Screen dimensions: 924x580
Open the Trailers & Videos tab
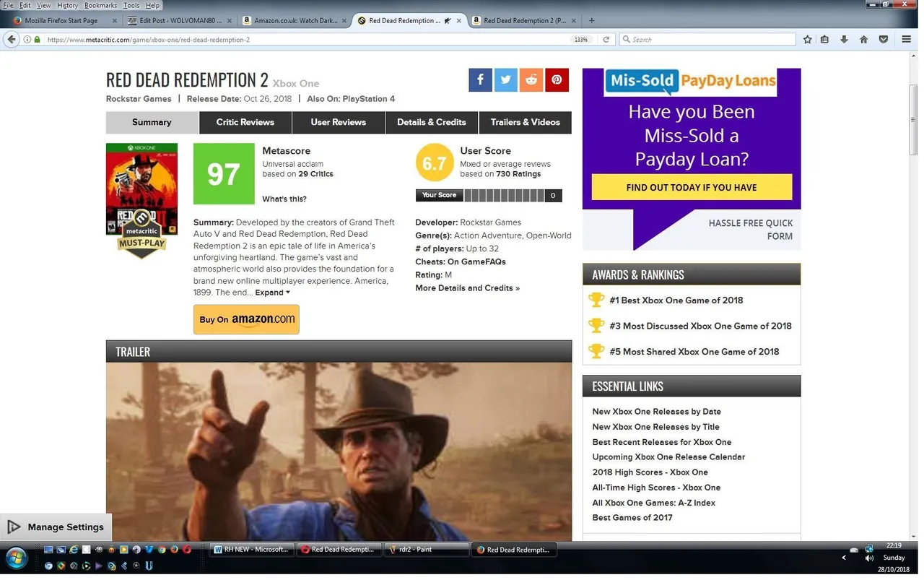(526, 122)
